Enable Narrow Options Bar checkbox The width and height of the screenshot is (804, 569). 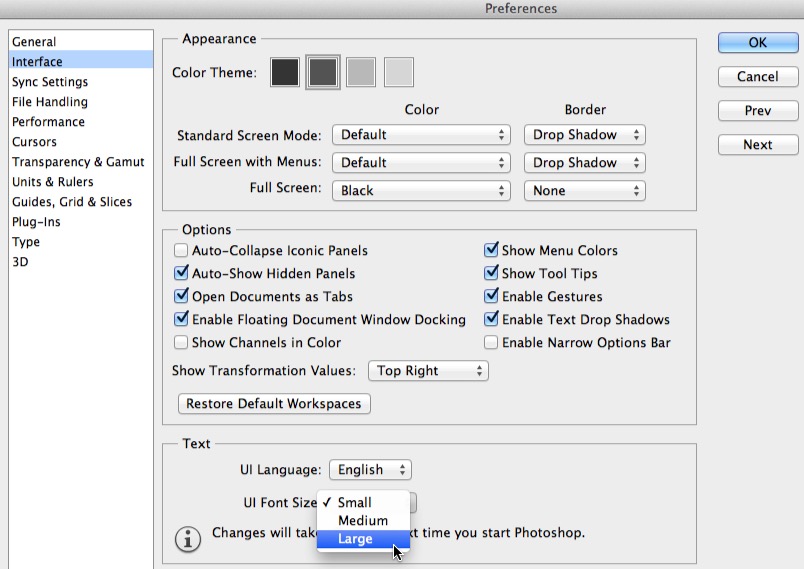[x=491, y=342]
